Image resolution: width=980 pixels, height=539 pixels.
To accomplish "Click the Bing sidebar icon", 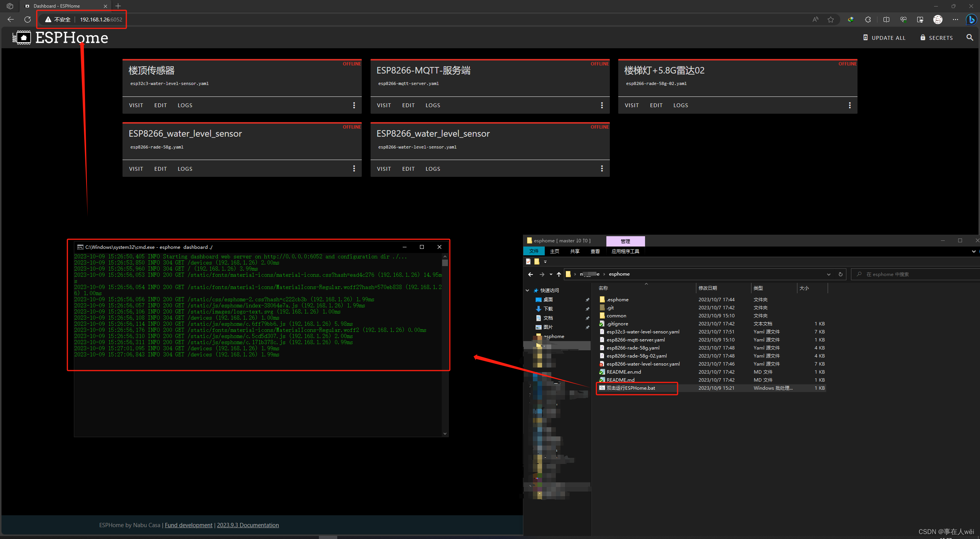I will [971, 20].
